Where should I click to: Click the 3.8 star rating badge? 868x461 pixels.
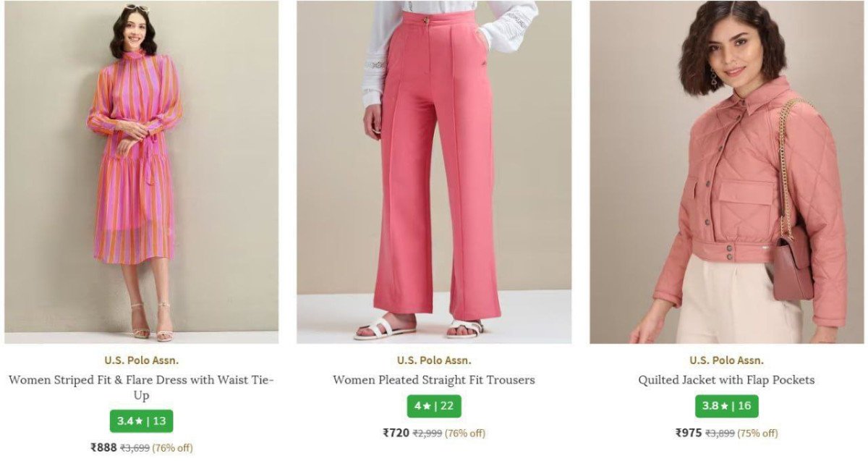[x=726, y=406]
